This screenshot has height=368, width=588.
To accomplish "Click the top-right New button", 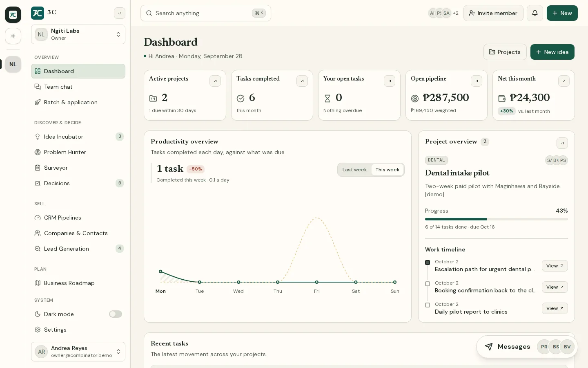I will tap(562, 13).
